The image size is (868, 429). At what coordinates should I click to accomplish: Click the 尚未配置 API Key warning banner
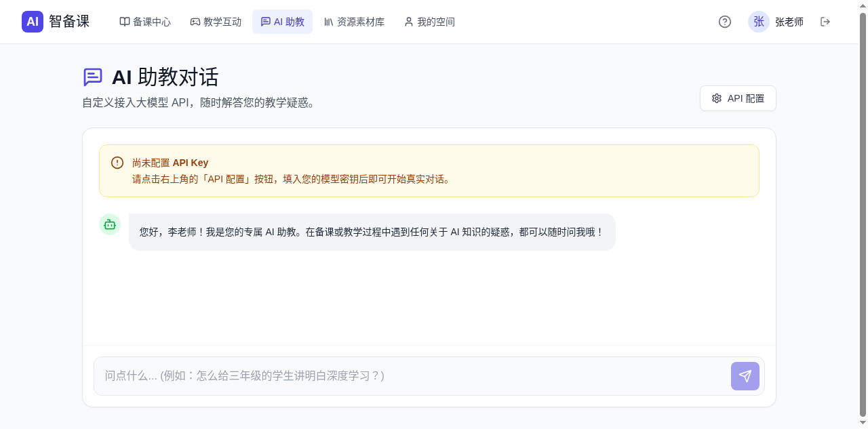point(429,171)
